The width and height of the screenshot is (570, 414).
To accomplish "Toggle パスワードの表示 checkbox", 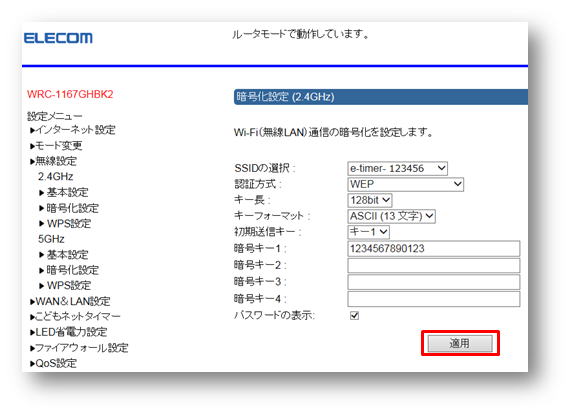I will [354, 315].
